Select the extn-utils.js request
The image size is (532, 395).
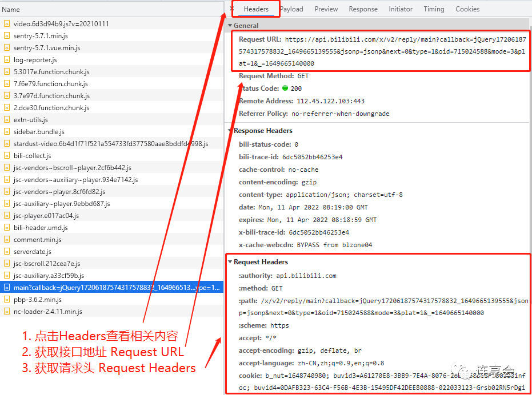[112, 120]
